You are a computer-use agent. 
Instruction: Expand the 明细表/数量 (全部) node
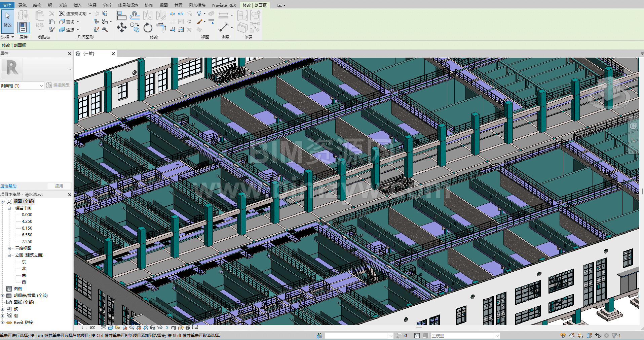coord(3,296)
